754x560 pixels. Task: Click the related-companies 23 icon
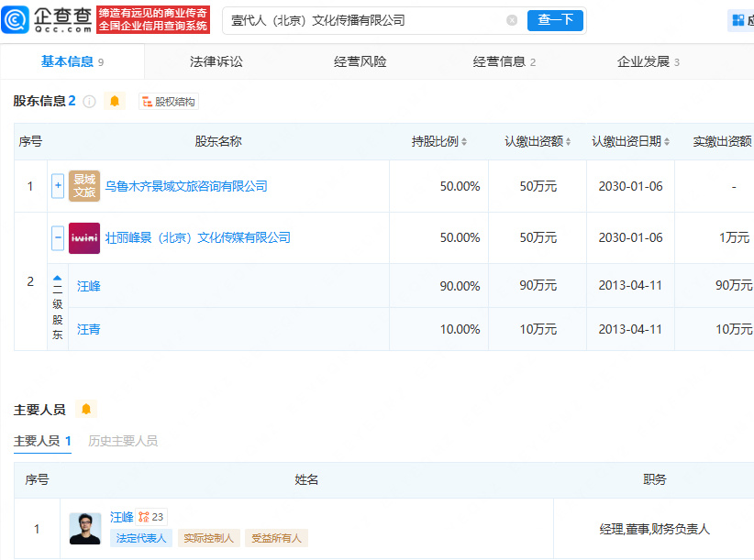tap(151, 517)
